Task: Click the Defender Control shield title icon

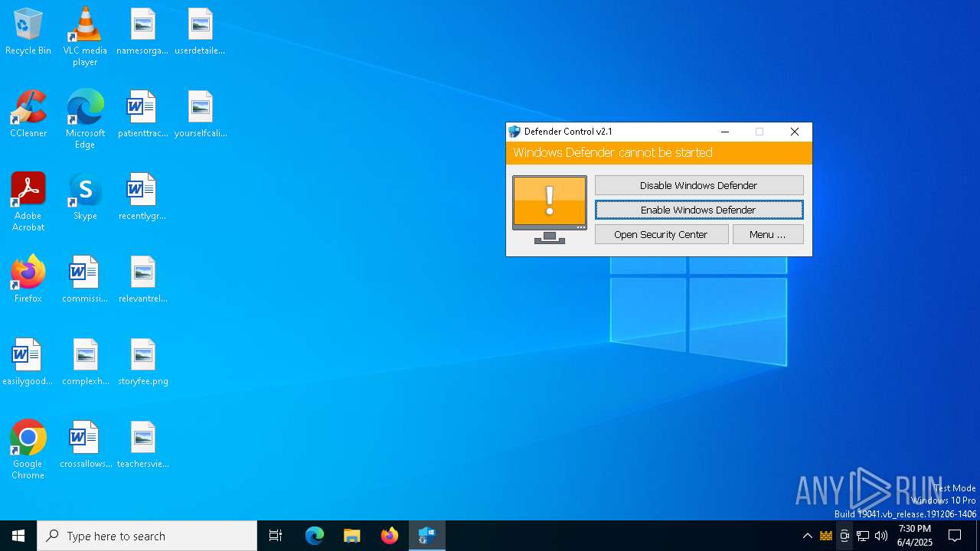Action: pyautogui.click(x=514, y=132)
